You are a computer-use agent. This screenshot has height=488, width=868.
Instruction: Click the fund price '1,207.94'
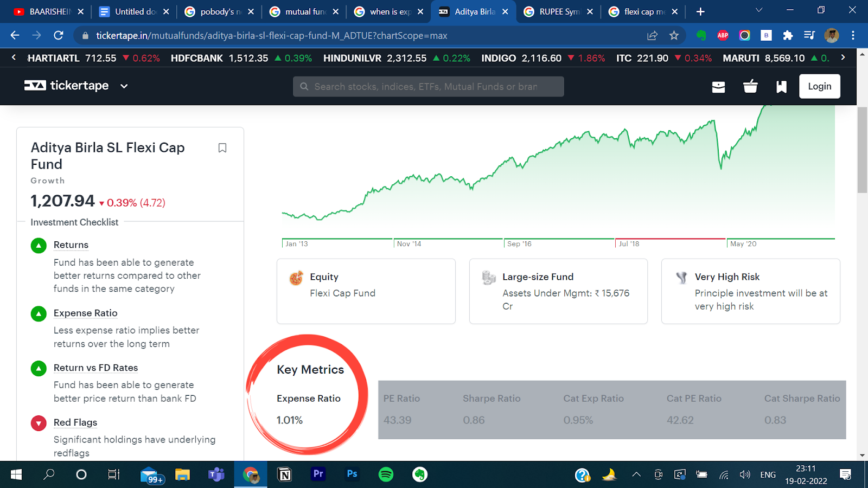[x=63, y=201]
